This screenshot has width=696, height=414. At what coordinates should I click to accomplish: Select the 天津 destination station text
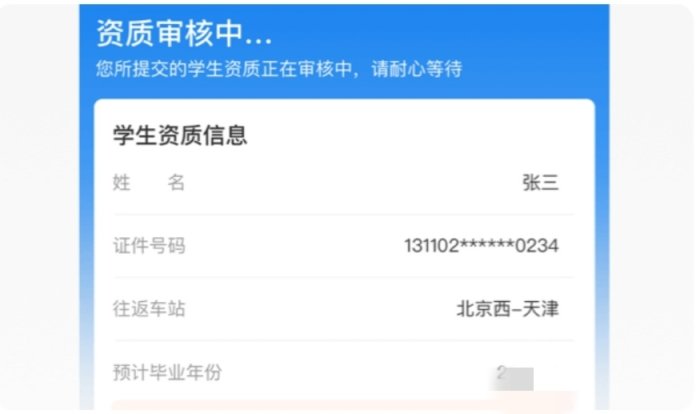[x=540, y=309]
